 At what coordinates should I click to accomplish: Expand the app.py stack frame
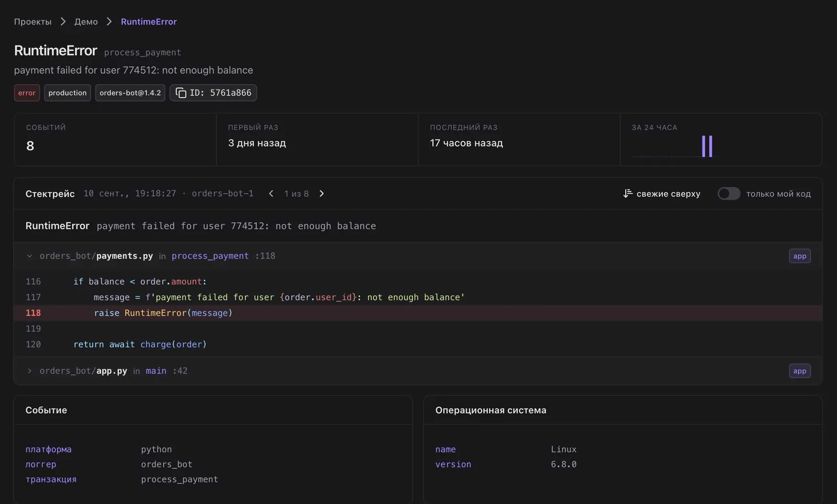point(29,371)
